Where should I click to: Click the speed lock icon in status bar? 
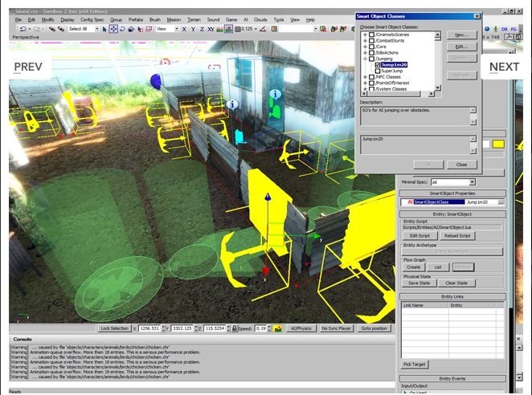234,328
